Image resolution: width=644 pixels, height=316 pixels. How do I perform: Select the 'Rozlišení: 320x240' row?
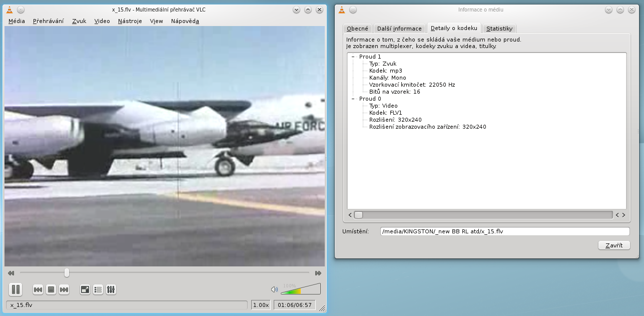tap(395, 120)
